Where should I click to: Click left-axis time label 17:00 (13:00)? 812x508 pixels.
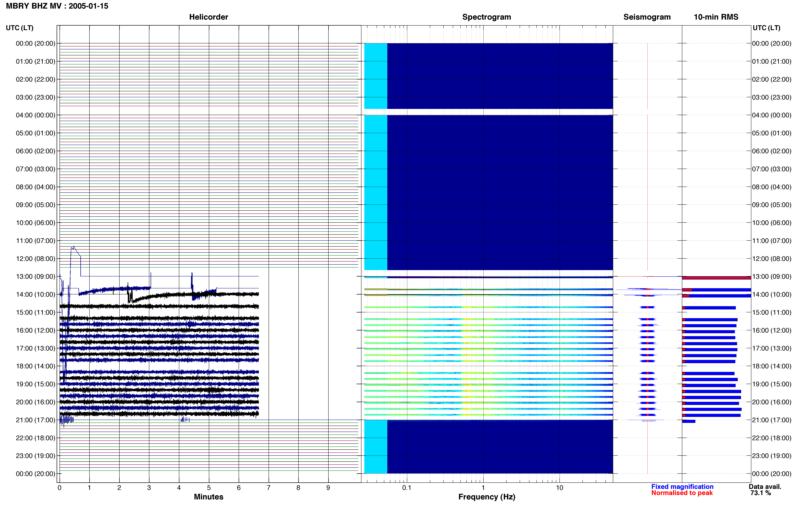(36, 348)
